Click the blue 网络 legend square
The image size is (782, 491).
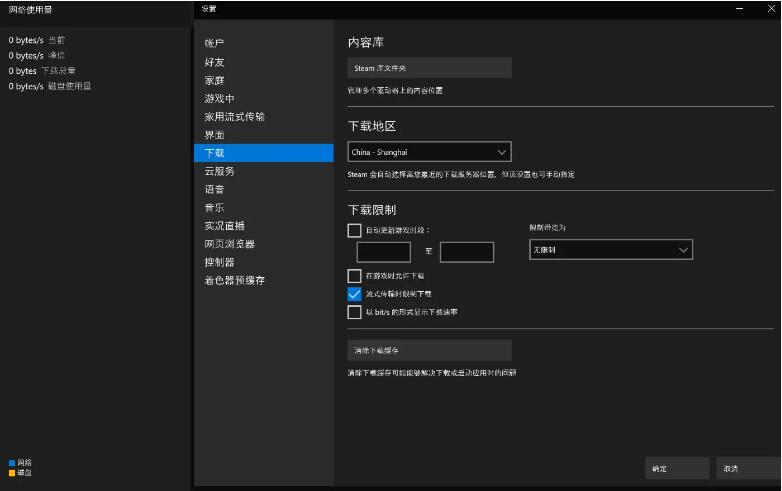(12, 462)
